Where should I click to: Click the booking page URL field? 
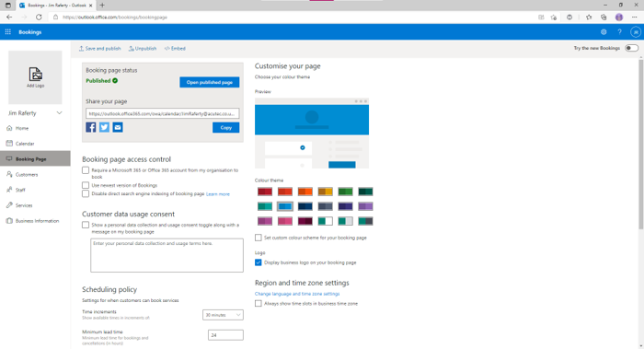tap(163, 113)
